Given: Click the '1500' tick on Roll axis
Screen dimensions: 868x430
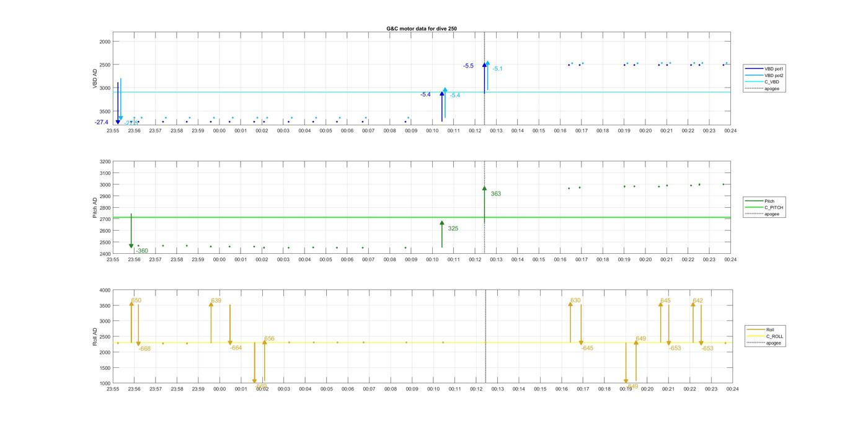Looking at the screenshot, I should (x=104, y=368).
